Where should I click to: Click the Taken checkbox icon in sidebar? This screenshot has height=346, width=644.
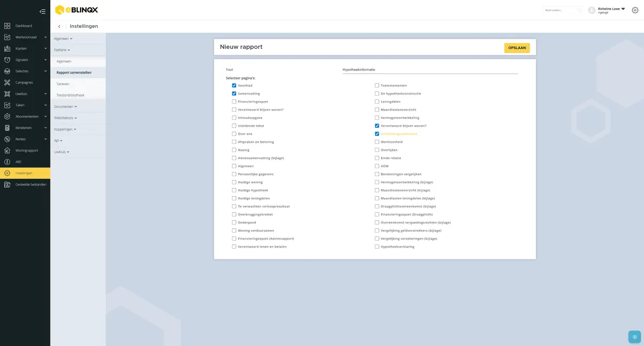click(x=7, y=105)
